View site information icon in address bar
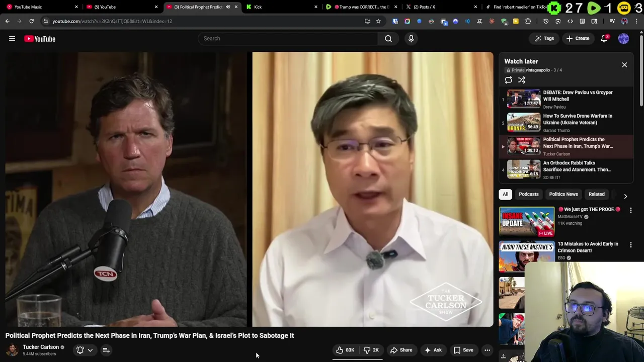 46,21
